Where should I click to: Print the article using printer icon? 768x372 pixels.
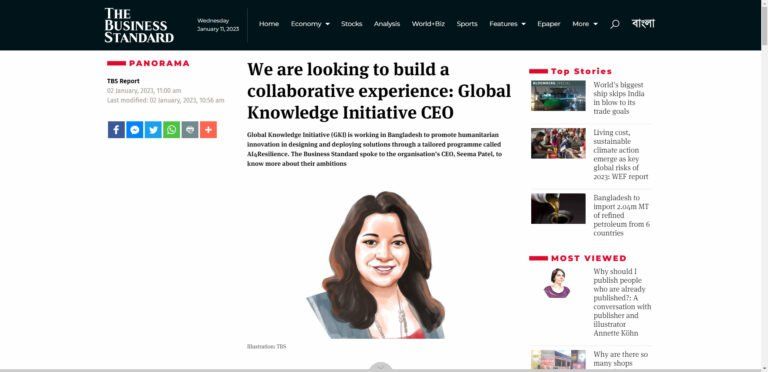(x=190, y=130)
